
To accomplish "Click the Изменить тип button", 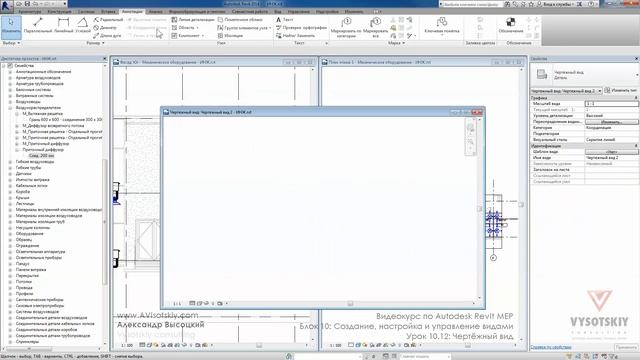I will click(x=620, y=90).
